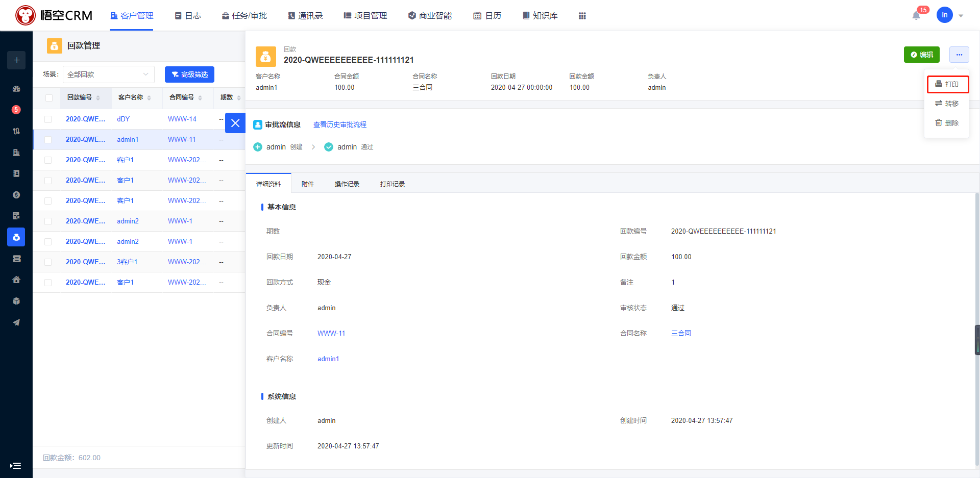The height and width of the screenshot is (478, 980).
Task: Select the active payment collection sidebar icon
Action: tap(16, 237)
